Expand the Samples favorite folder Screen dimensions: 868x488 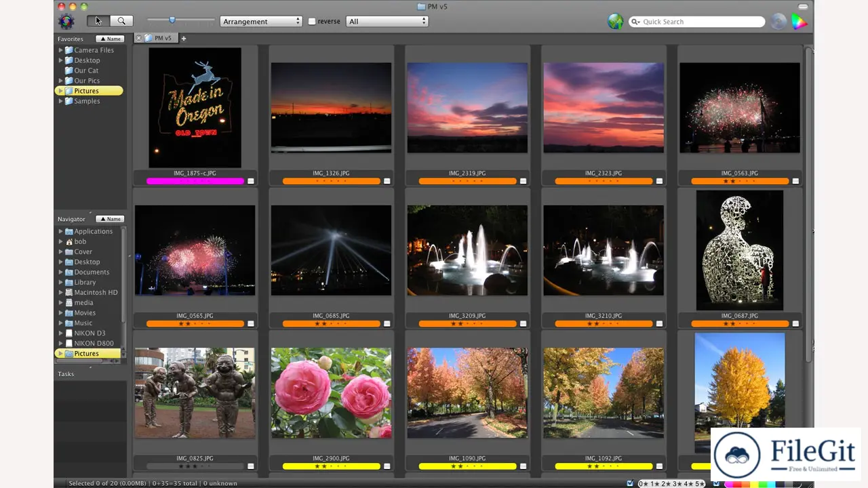60,101
